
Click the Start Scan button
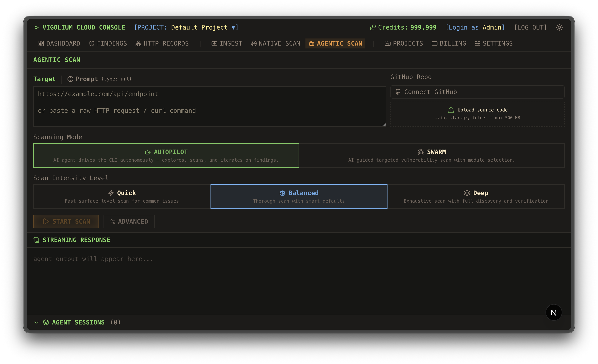point(66,221)
